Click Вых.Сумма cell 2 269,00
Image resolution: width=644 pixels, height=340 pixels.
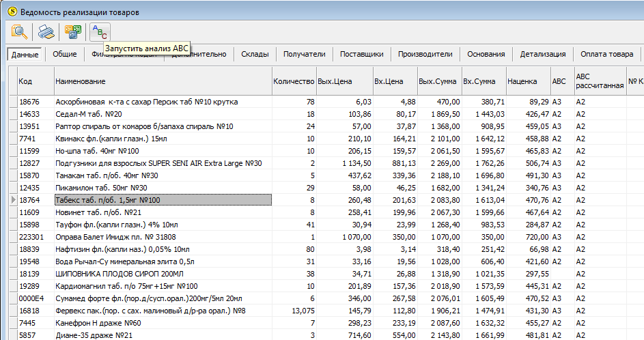pos(440,163)
